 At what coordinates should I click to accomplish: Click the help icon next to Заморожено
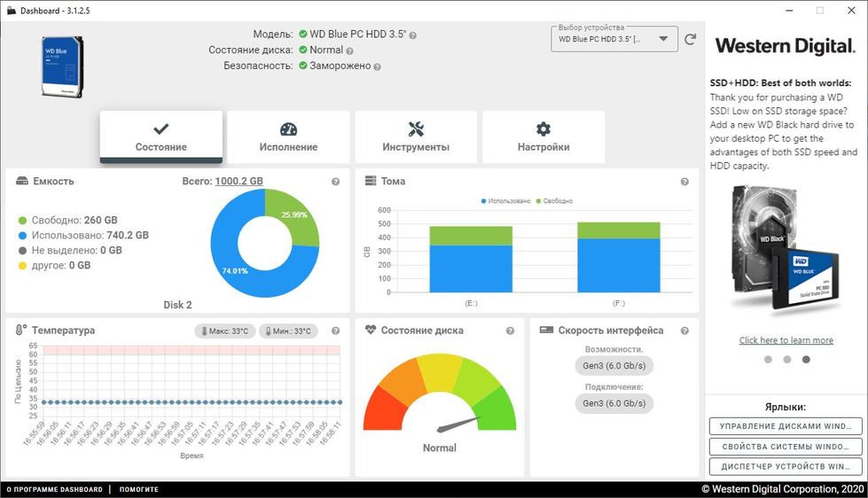click(x=377, y=66)
